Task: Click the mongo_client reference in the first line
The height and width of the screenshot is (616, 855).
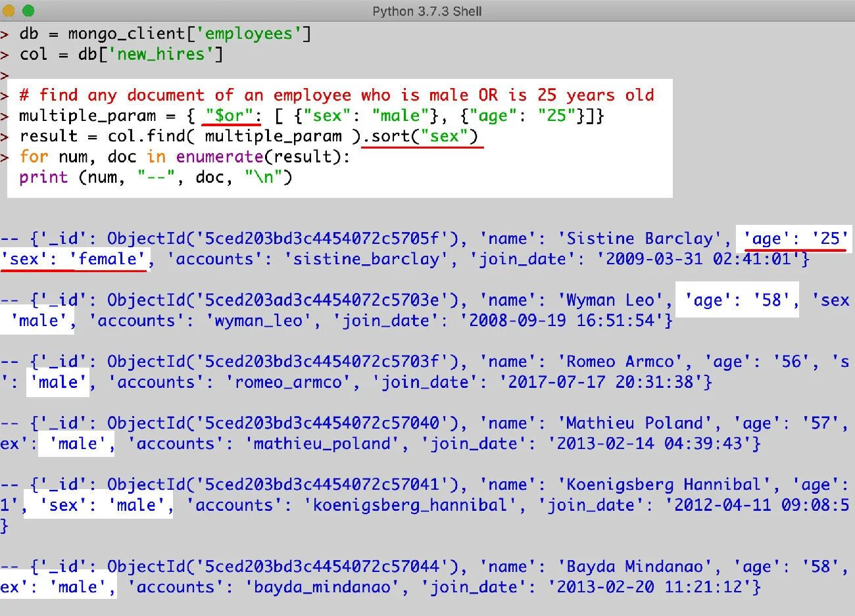Action: 127,34
